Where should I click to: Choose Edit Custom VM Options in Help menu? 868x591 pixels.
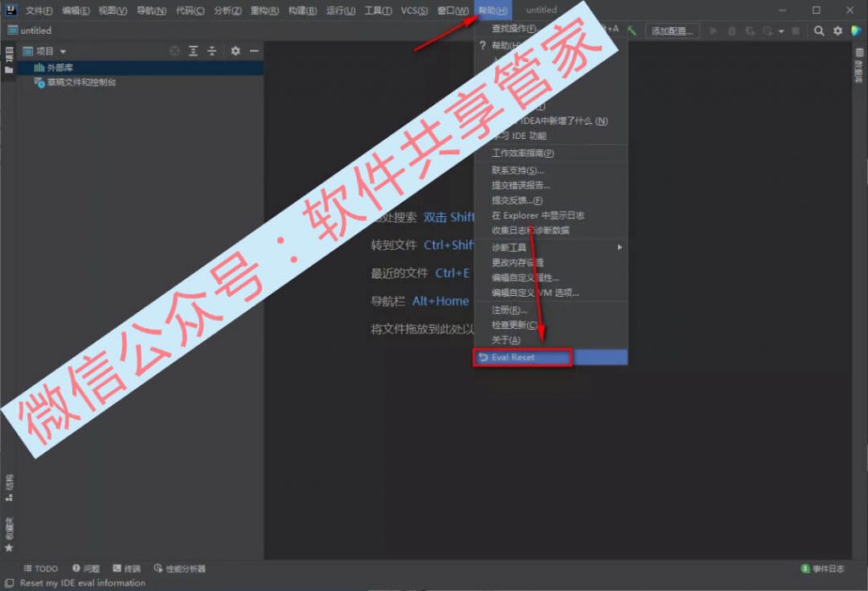(550, 293)
